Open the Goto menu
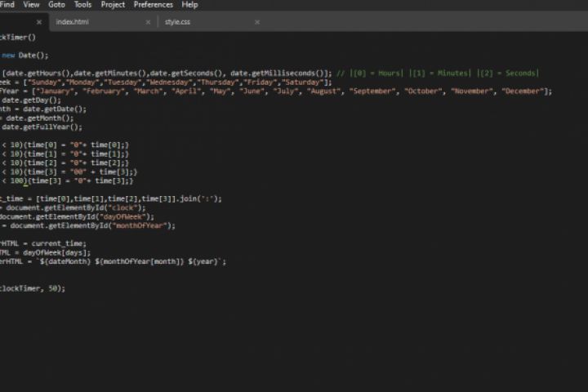The height and width of the screenshot is (392, 588). (x=56, y=5)
